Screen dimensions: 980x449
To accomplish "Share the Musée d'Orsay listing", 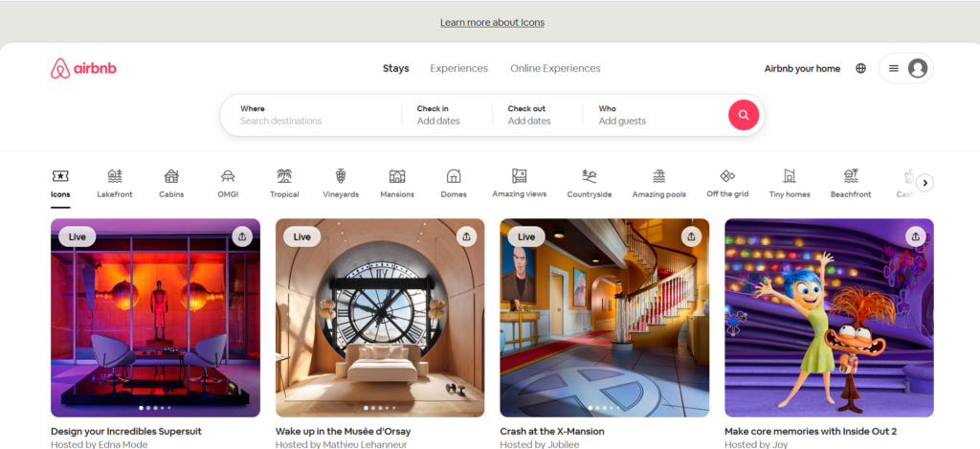I will tap(466, 236).
